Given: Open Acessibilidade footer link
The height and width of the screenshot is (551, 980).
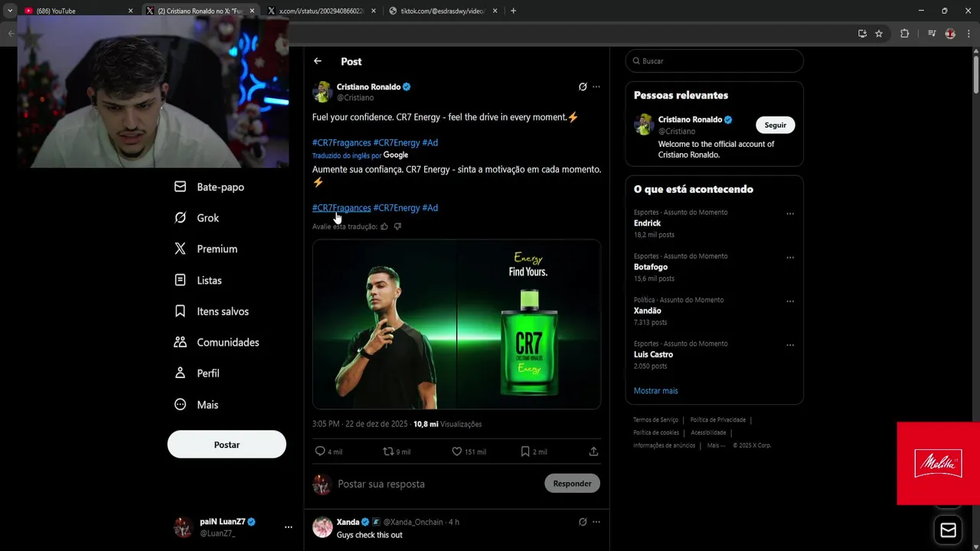Looking at the screenshot, I should coord(708,433).
